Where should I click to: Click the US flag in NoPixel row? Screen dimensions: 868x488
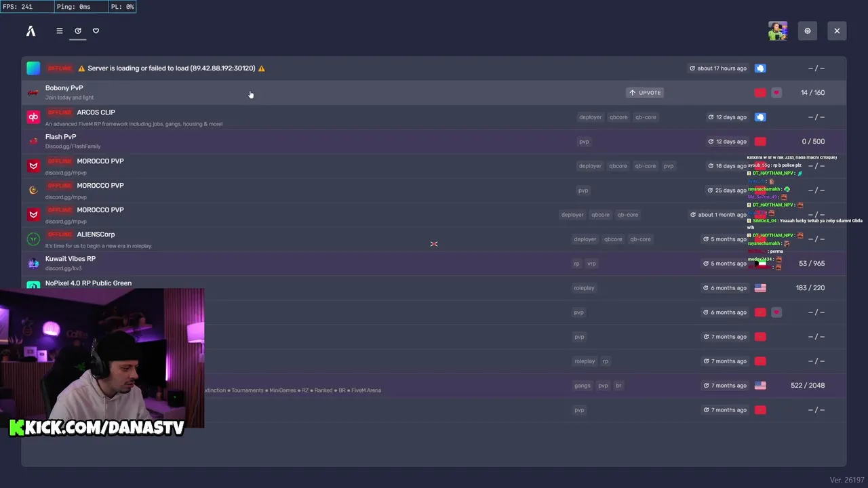click(x=760, y=288)
